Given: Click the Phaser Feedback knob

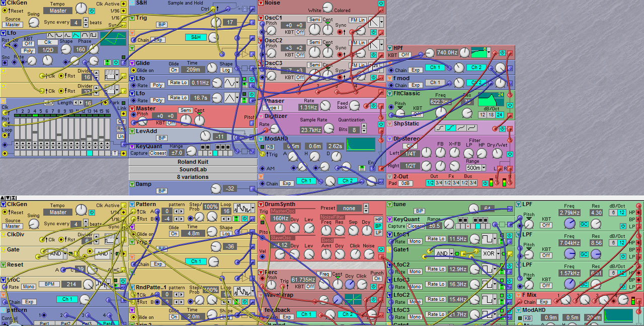Looking at the screenshot, I should click(x=355, y=105).
